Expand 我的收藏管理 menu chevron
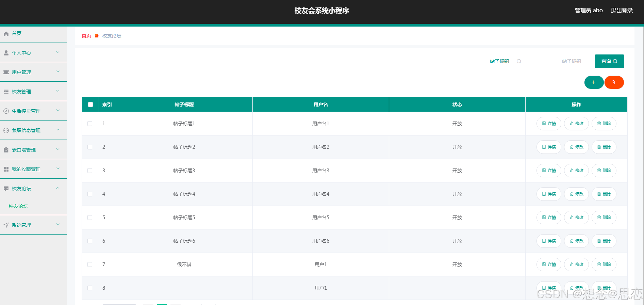 (x=58, y=168)
